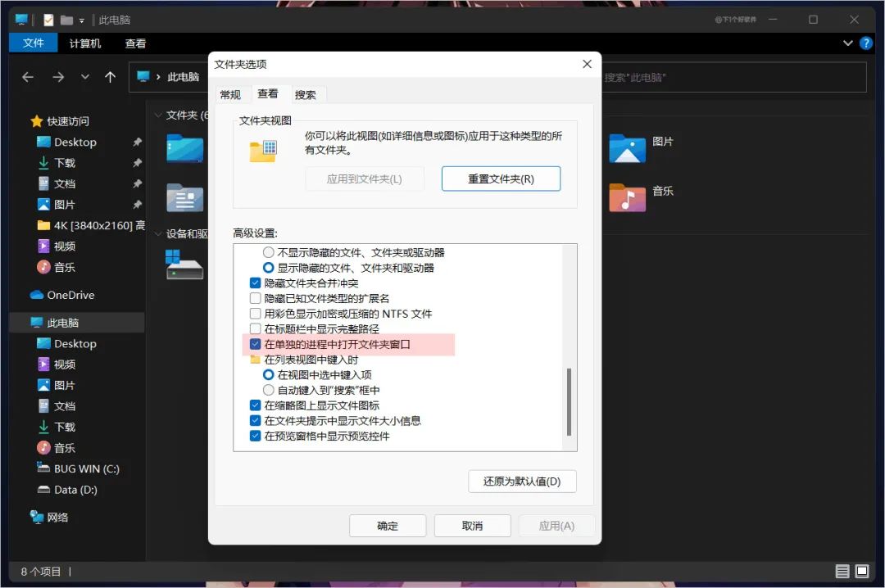This screenshot has width=885, height=588.
Task: Open 音乐 under 此电脑
Action: [65, 448]
